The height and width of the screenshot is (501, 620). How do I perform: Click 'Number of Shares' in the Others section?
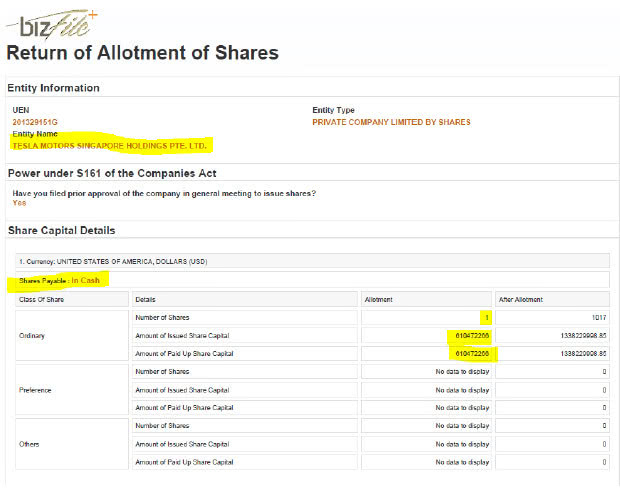point(162,426)
